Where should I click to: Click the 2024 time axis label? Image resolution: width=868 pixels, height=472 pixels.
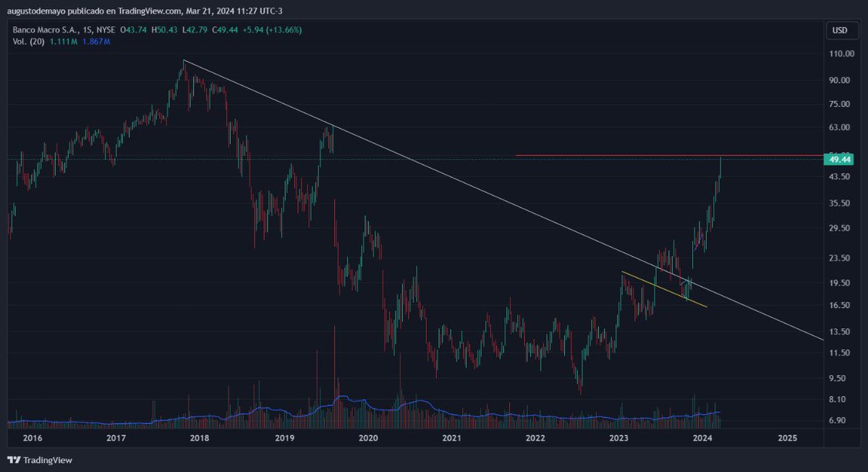click(703, 438)
